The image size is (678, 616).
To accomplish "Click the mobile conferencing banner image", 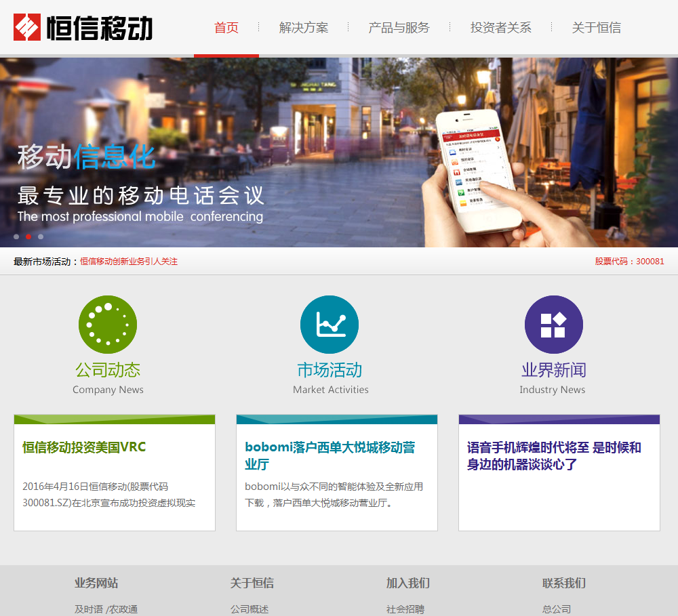I will [x=339, y=152].
